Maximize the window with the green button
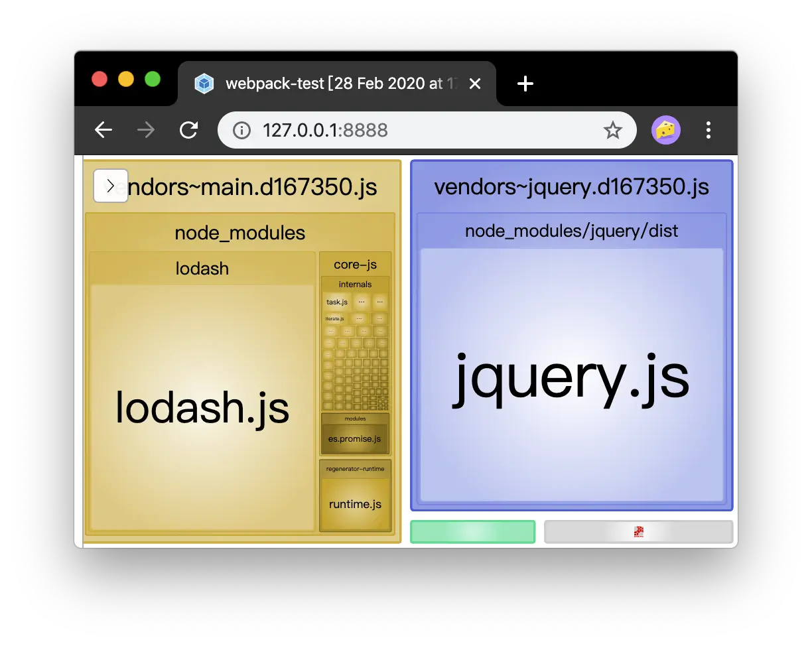This screenshot has width=812, height=646. pos(153,79)
